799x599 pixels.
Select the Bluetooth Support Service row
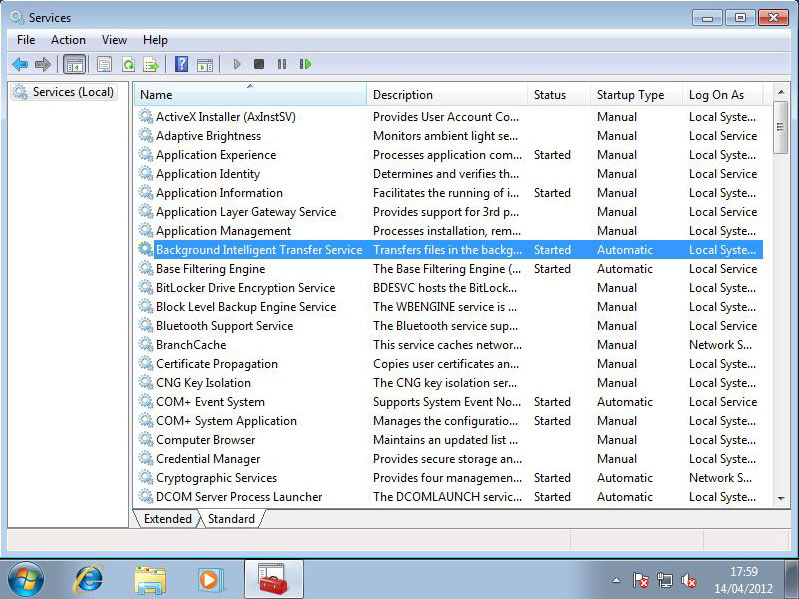tap(448, 325)
